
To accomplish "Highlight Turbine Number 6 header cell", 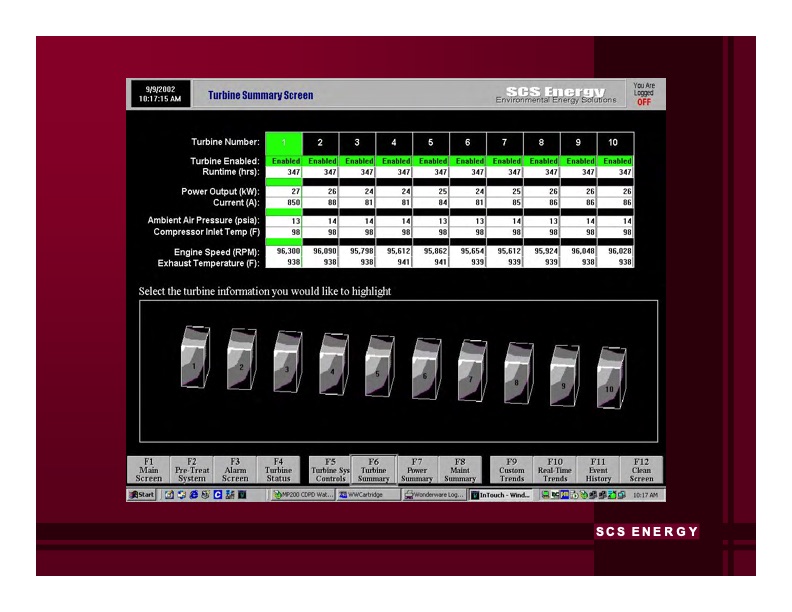I will pos(468,143).
